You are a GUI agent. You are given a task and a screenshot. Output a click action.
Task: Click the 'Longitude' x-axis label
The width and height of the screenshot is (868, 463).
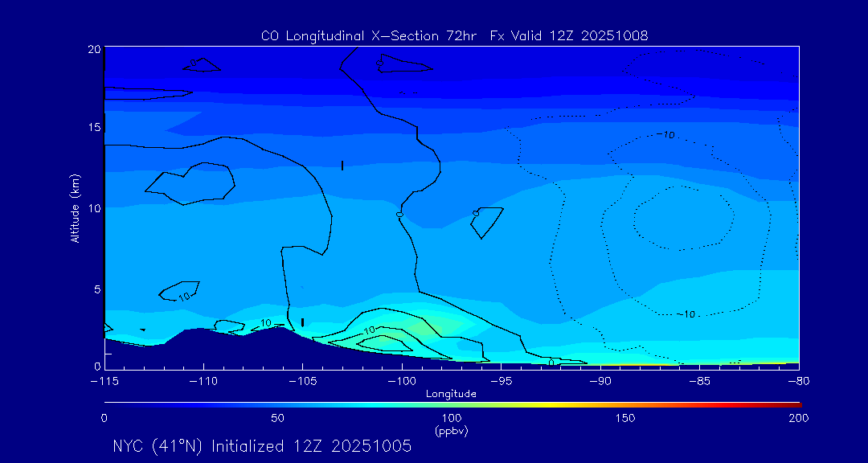tap(451, 393)
